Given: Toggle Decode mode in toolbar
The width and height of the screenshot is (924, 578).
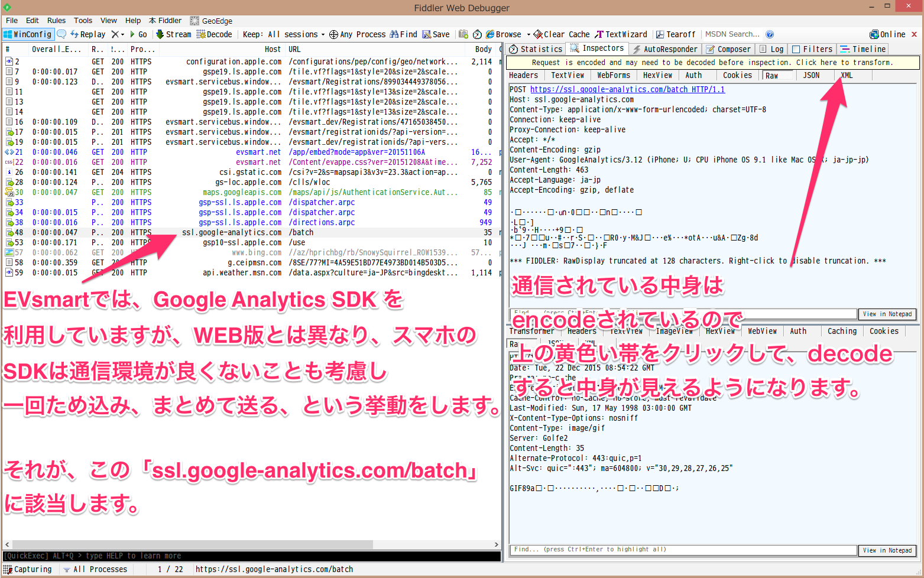Looking at the screenshot, I should tap(214, 34).
